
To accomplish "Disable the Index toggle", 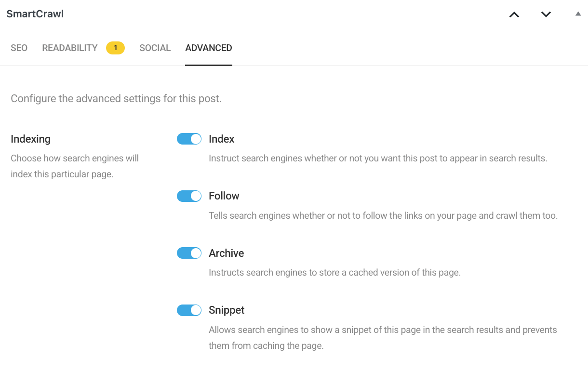I will coord(189,139).
